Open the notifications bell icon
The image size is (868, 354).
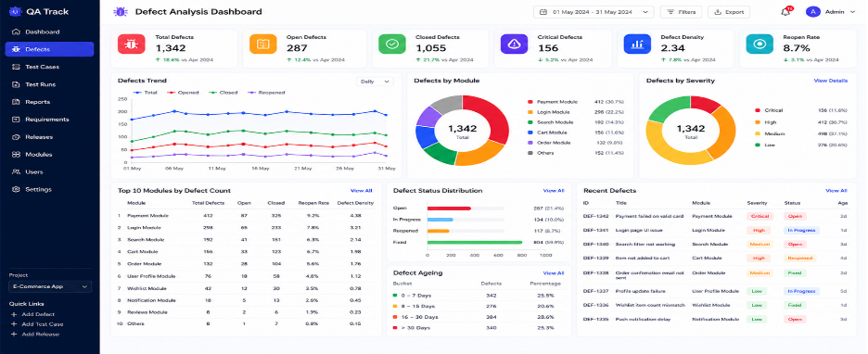[785, 12]
